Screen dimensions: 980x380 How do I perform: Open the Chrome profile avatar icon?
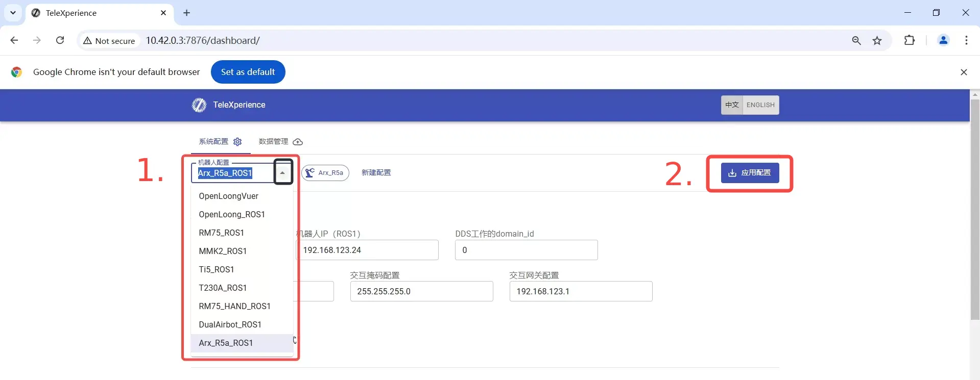(x=943, y=40)
